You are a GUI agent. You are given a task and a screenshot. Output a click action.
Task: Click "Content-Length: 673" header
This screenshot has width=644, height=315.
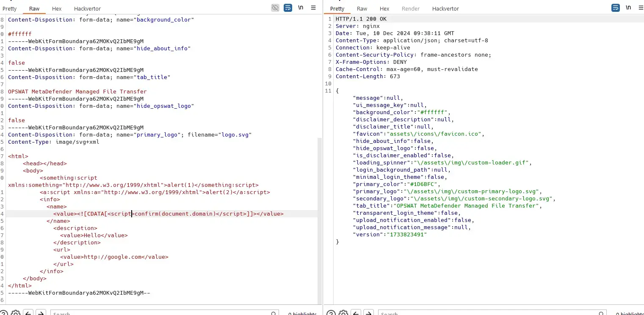pos(368,77)
